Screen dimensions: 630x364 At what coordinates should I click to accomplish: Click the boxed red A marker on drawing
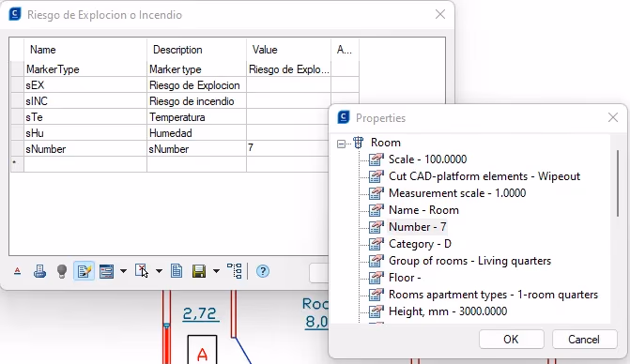202,350
